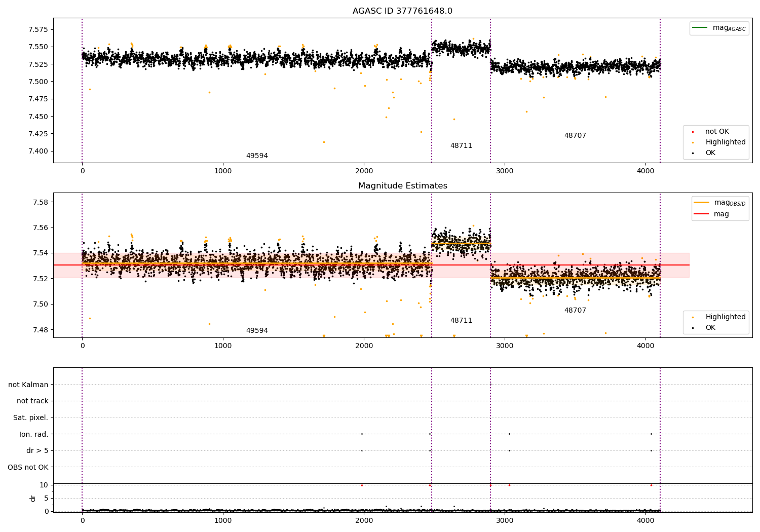
Task: Click the '7.52' y-axis tick
Action: [x=41, y=279]
